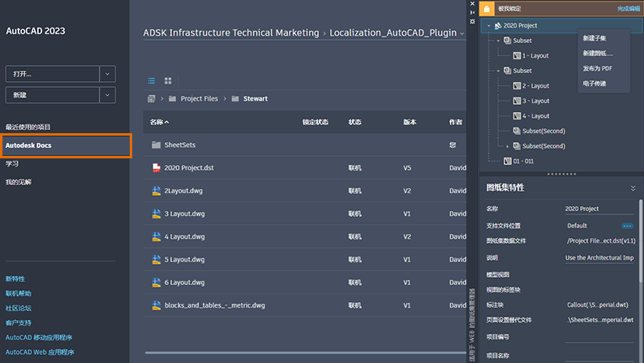Click the 2Layout.dwg drawing icon
This screenshot has width=644, height=363.
(157, 191)
